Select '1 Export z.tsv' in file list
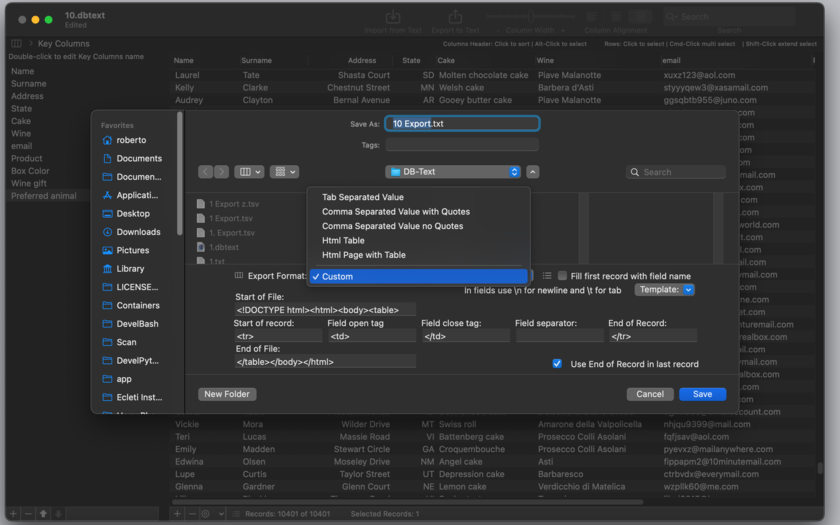The image size is (840, 525). (234, 204)
